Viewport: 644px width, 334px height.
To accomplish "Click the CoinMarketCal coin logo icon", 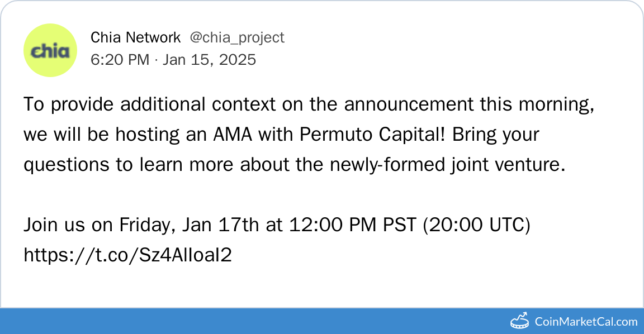I will (520, 321).
